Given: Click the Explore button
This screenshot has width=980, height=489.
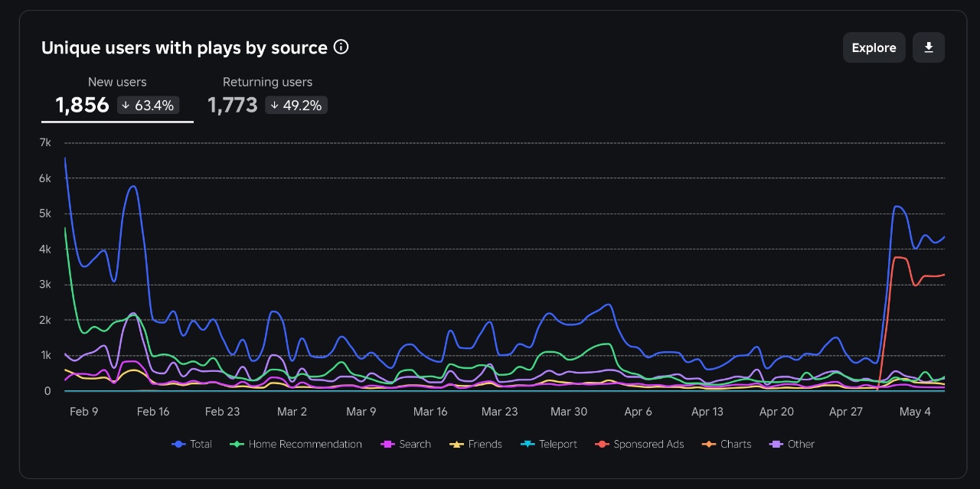Looking at the screenshot, I should (874, 47).
